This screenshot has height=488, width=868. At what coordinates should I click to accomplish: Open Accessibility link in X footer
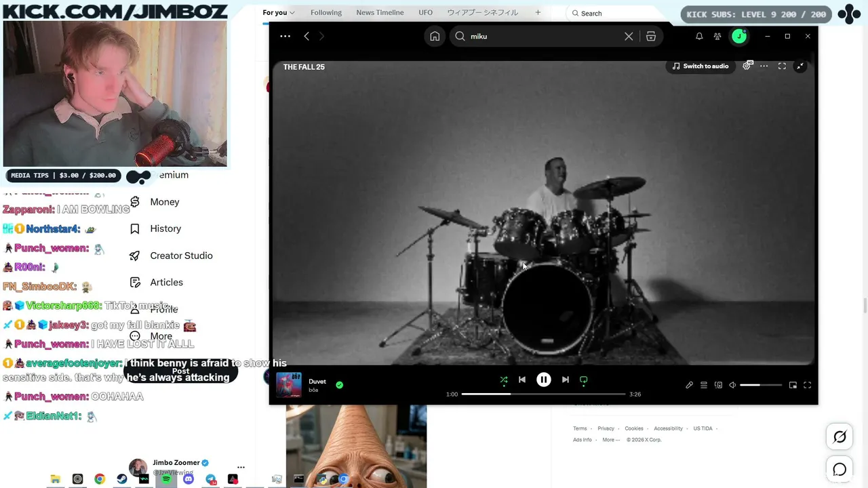click(x=668, y=428)
